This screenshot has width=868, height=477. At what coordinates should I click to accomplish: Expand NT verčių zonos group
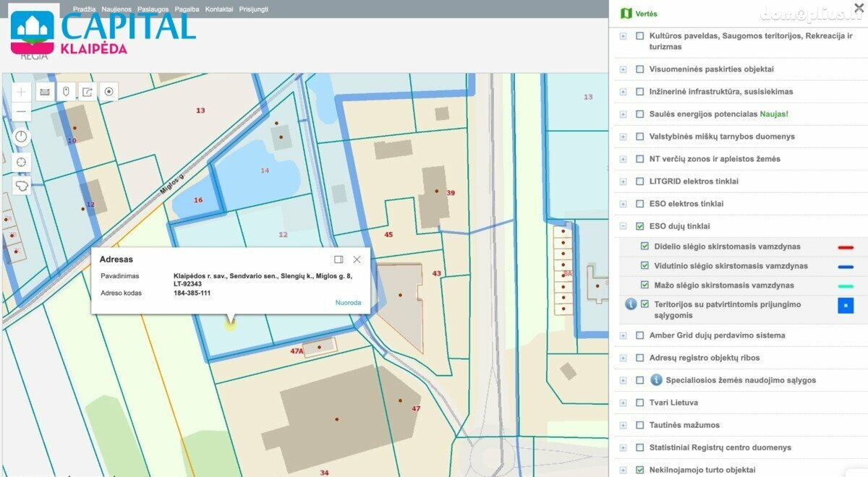[623, 159]
